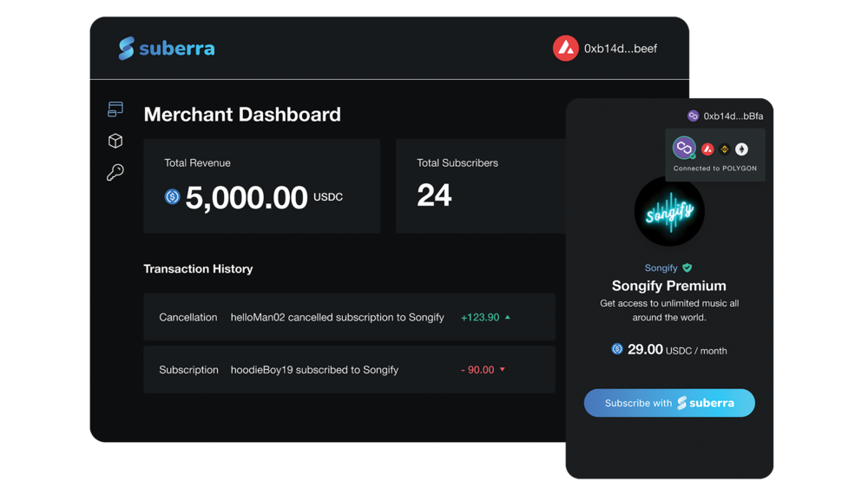
Task: Click red down arrow next to - 90.00
Action: pos(503,369)
